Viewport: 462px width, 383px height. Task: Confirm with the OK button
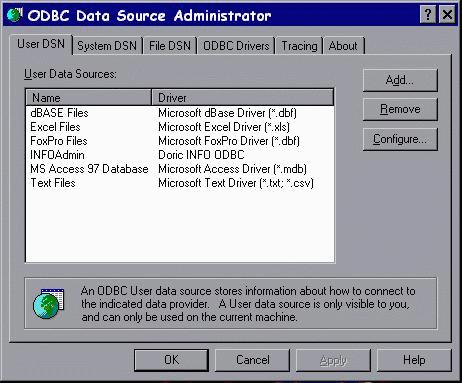pos(171,360)
